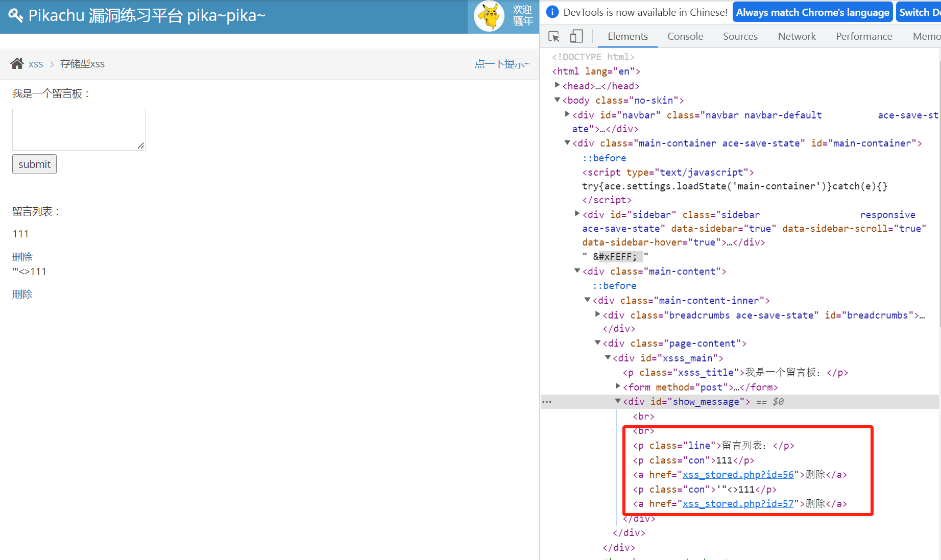This screenshot has height=560, width=941.
Task: Expand the form method post node
Action: pyautogui.click(x=618, y=387)
